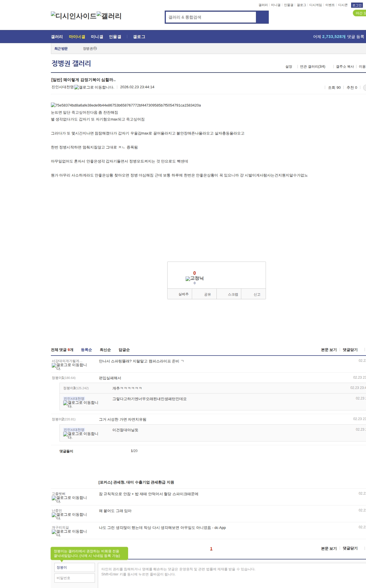The image size is (366, 588).
Task: Open gallog icon under commenter 개구리의길
Action: [x=69, y=533]
